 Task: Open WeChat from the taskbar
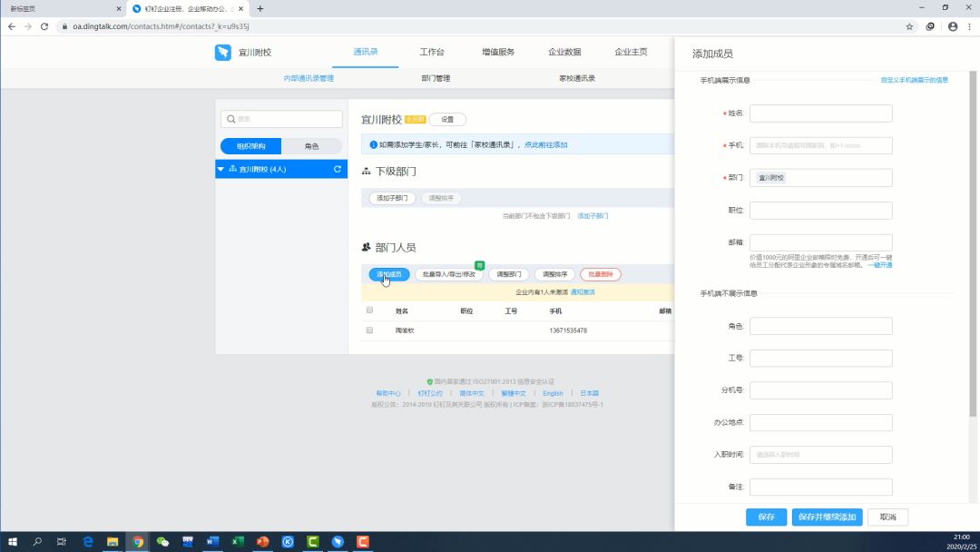point(162,542)
